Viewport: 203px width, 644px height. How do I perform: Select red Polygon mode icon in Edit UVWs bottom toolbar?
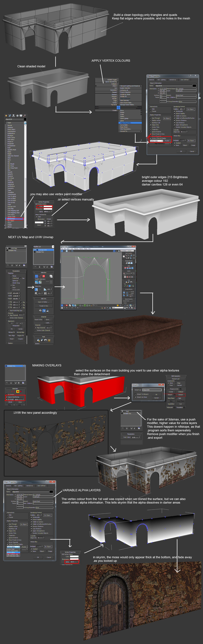(x=67, y=305)
